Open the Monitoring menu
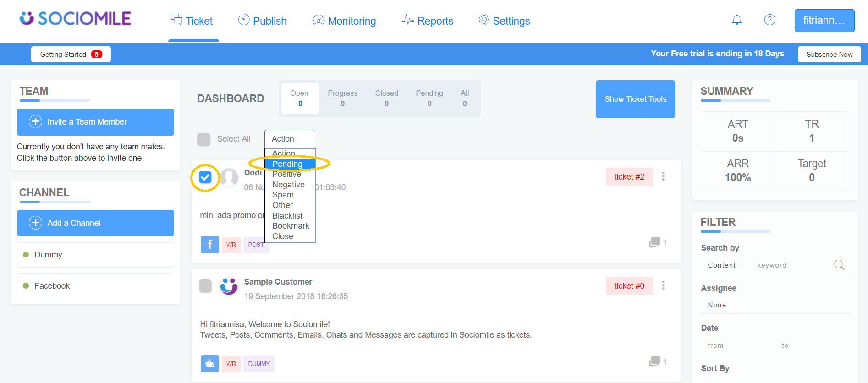The image size is (868, 383). [344, 21]
